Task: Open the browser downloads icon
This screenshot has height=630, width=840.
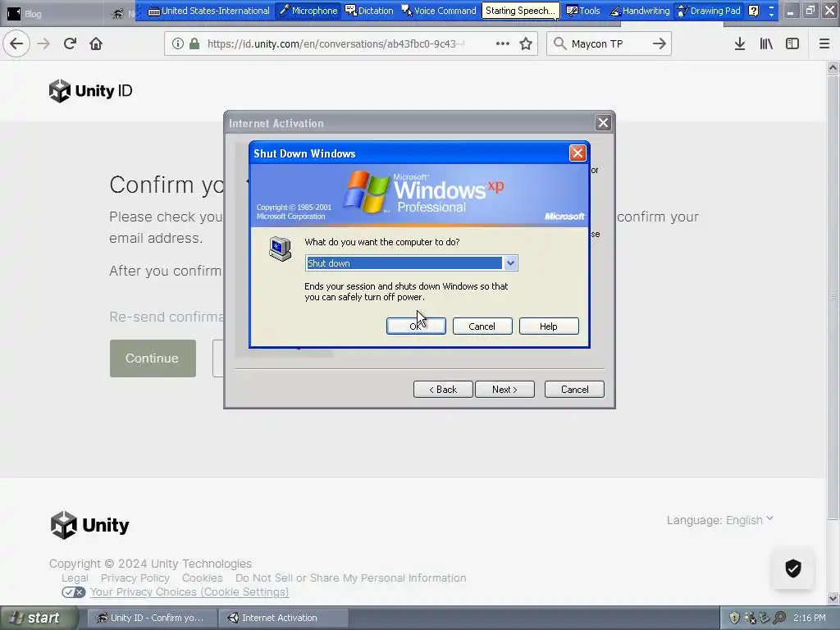Action: point(740,43)
